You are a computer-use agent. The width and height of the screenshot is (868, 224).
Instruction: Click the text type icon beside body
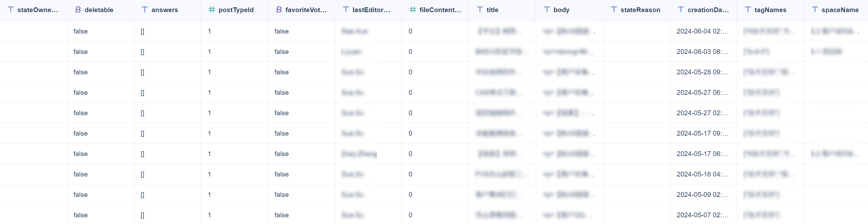(547, 10)
